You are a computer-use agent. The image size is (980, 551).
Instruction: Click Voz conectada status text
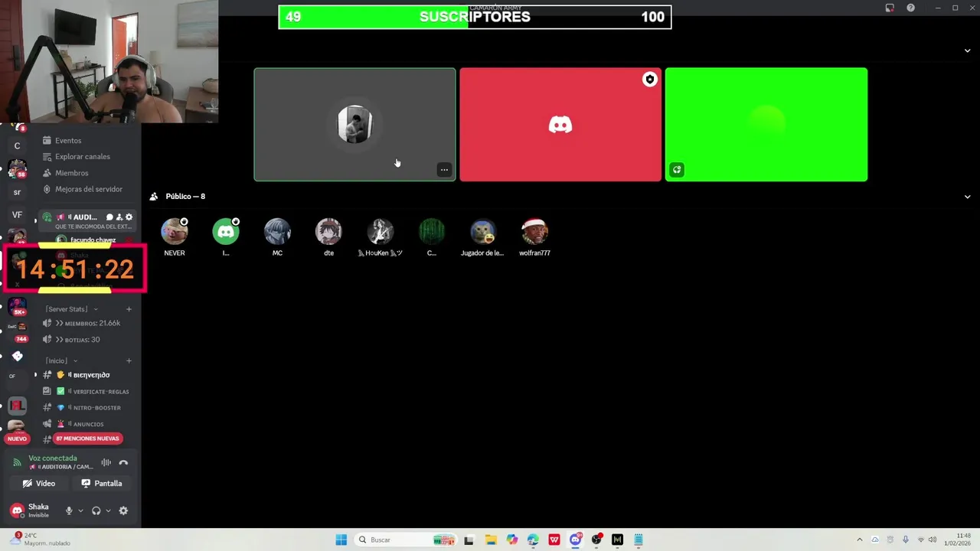(x=53, y=458)
